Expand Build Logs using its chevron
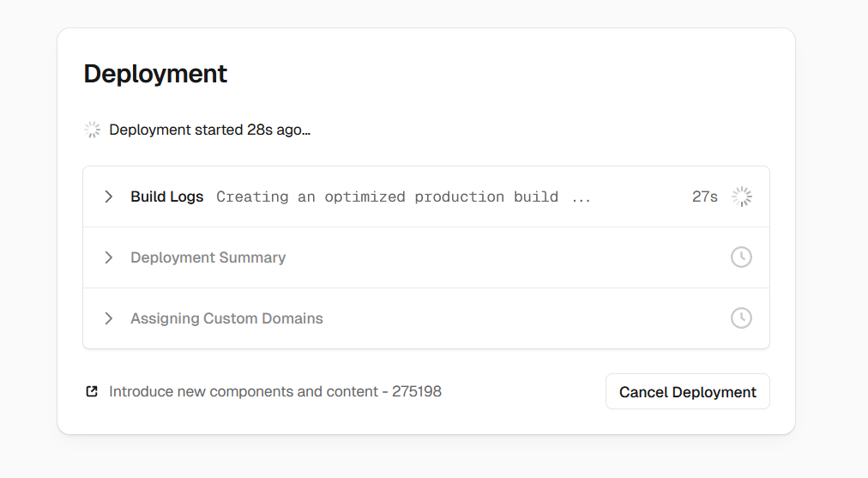Screen dimensions: 868x478 point(109,197)
